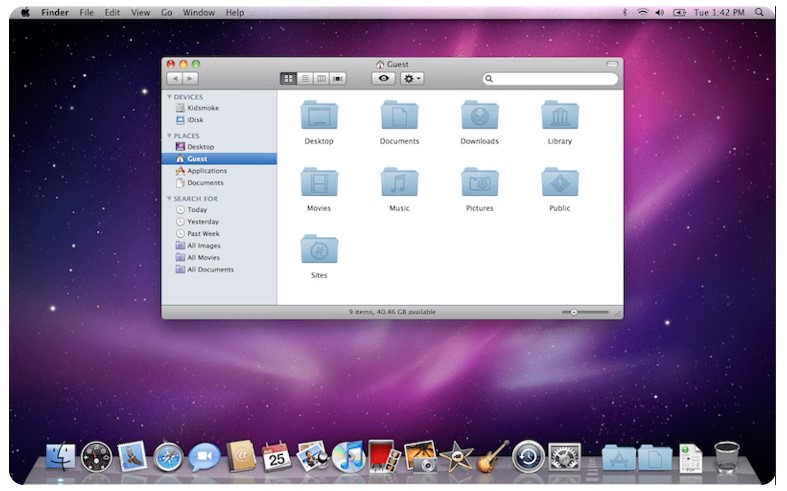This screenshot has width=787, height=491.
Task: Collapse the PLACES sidebar section
Action: pyautogui.click(x=170, y=136)
